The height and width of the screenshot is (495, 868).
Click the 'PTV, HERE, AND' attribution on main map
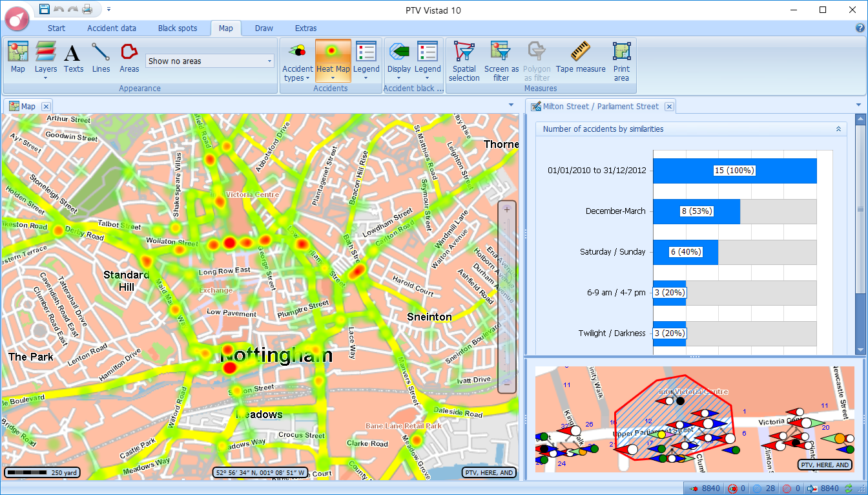pos(490,472)
